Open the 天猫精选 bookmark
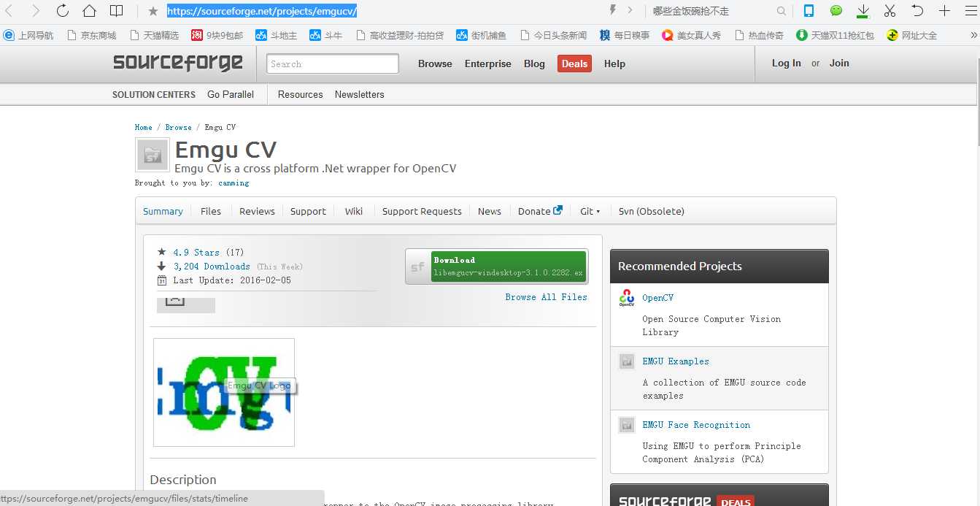 pyautogui.click(x=154, y=35)
